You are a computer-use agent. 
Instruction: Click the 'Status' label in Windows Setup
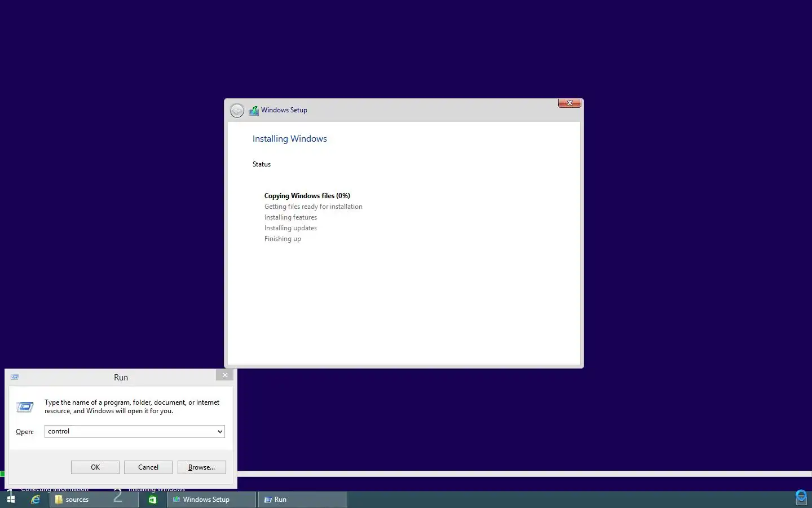tap(262, 164)
